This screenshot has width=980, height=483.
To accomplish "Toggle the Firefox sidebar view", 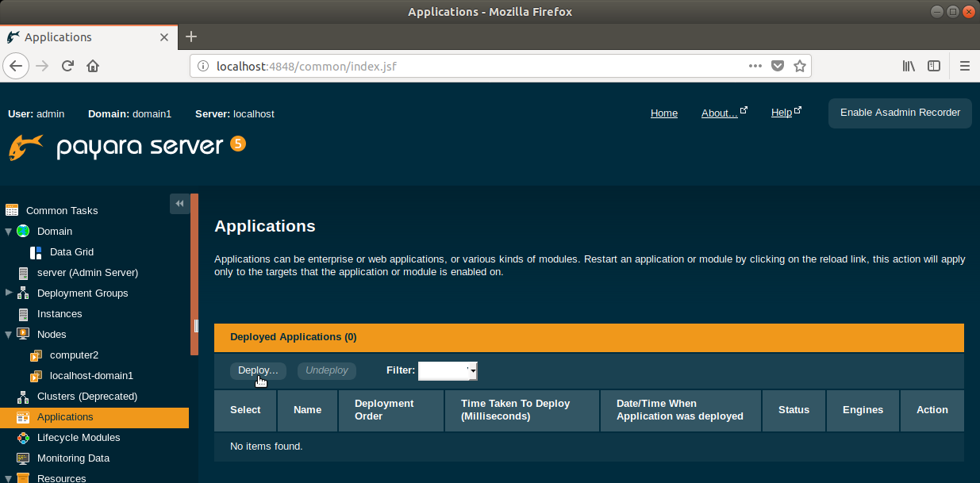I will click(935, 66).
